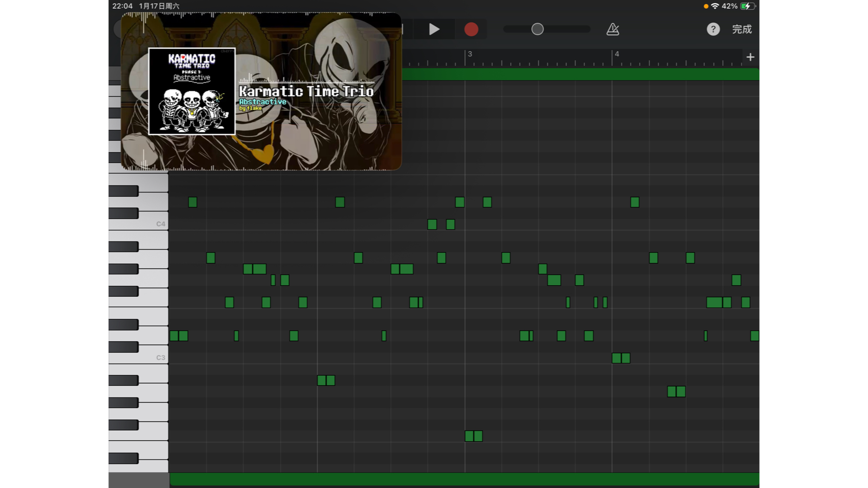Tap the C4 piano key

click(x=153, y=223)
